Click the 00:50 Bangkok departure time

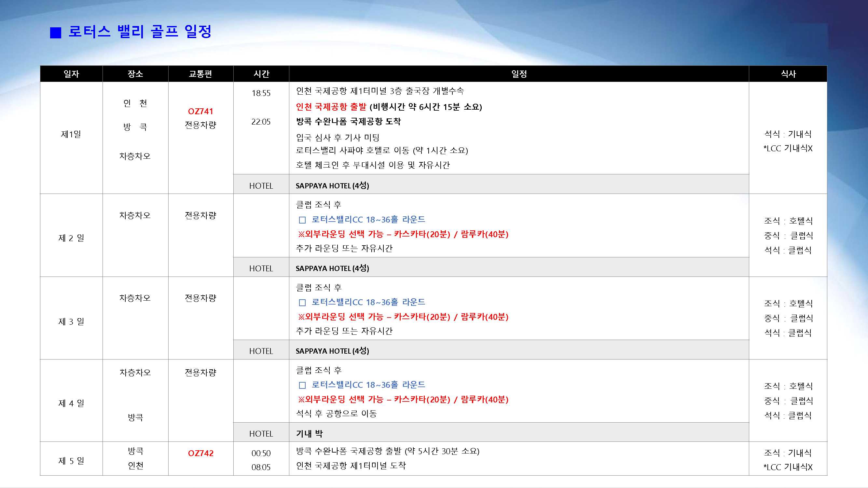261,453
